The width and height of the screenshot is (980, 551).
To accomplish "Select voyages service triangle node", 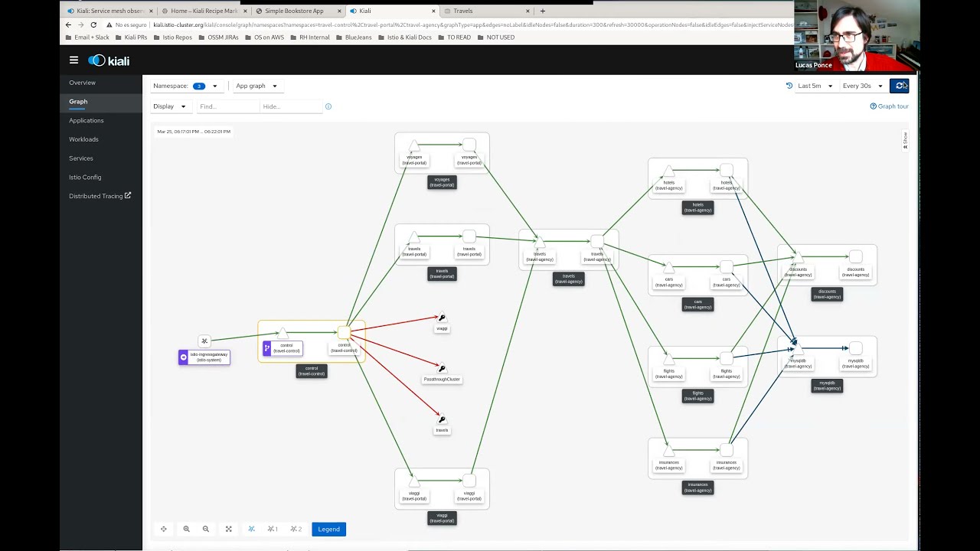I will pos(414,145).
